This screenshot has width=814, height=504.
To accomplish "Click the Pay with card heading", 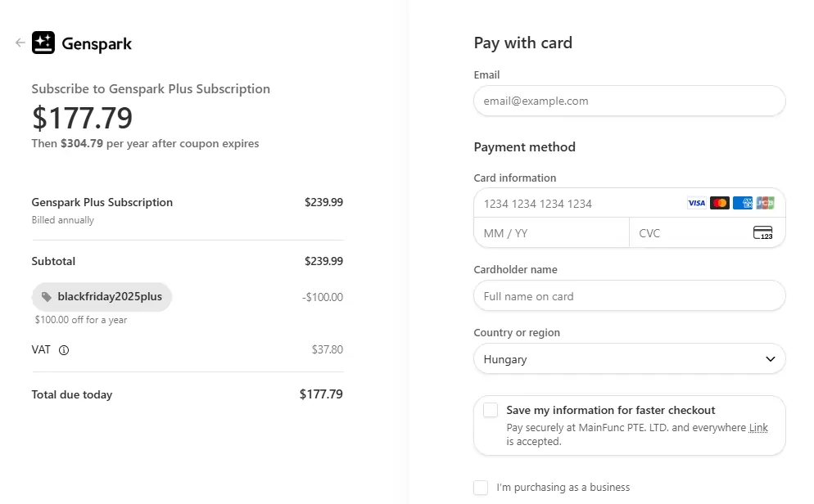I will (522, 43).
